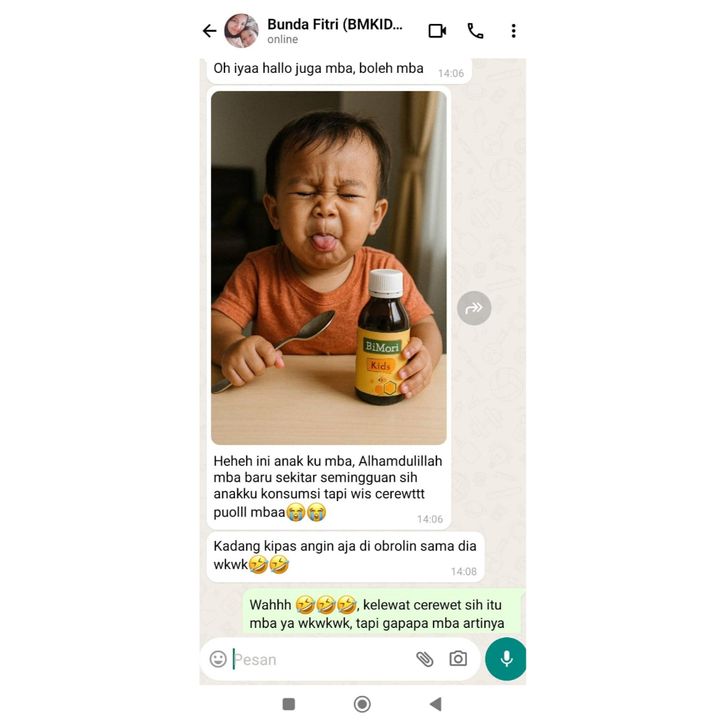Tap the back arrow in chat header
The width and height of the screenshot is (726, 726).
click(210, 31)
